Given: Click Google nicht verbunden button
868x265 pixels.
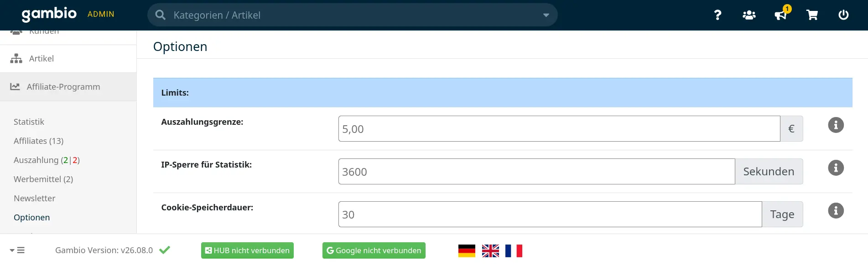Looking at the screenshot, I should coord(374,250).
